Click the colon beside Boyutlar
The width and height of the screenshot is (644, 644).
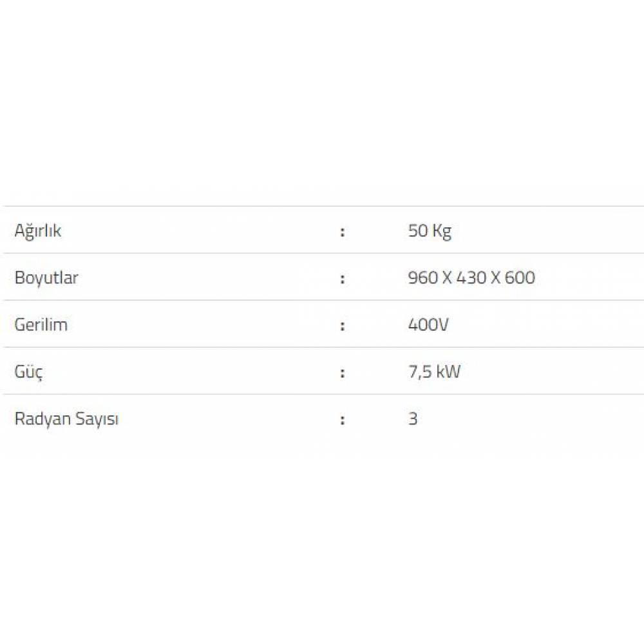click(343, 279)
